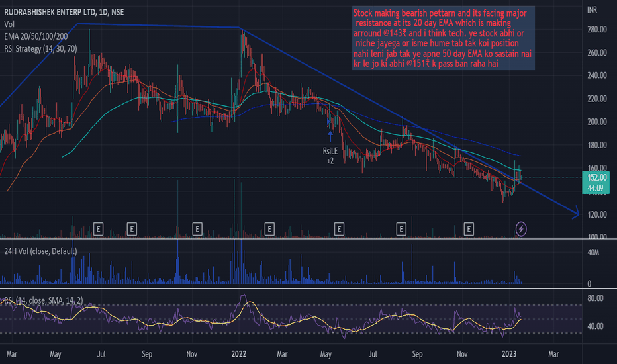Click the 200.00 price axis label
Image resolution: width=617 pixels, height=364 pixels.
(597, 122)
